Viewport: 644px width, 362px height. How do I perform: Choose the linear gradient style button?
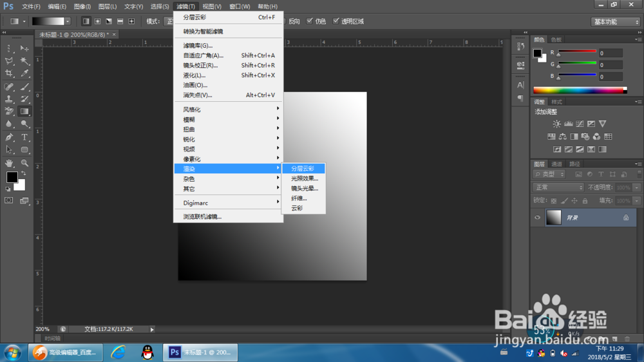point(86,21)
